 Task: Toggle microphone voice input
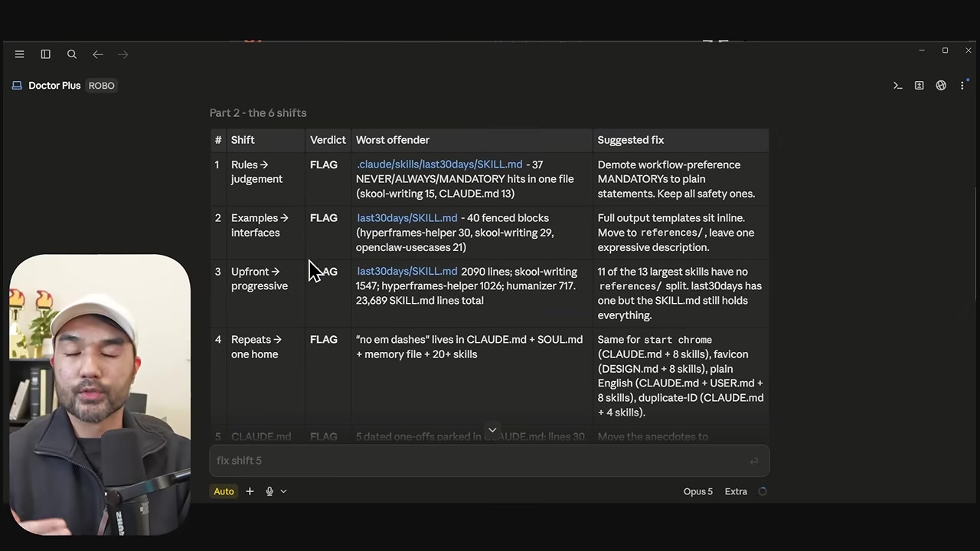tap(269, 491)
